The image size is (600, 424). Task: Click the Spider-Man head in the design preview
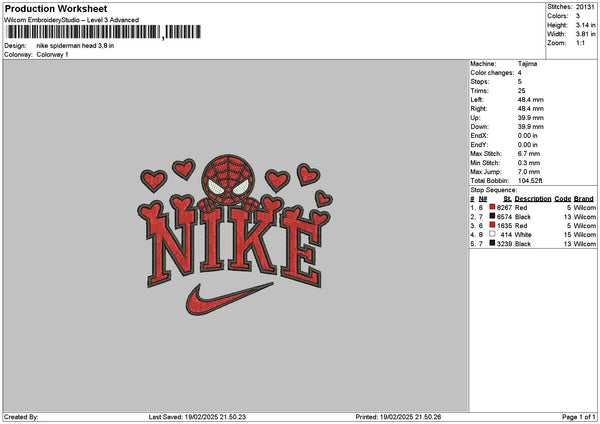click(228, 179)
